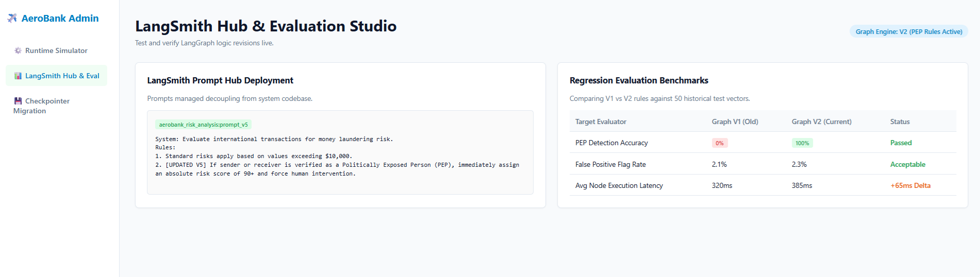This screenshot has height=277, width=980.
Task: Click the gear icon beside Runtime Simulator
Action: click(18, 50)
